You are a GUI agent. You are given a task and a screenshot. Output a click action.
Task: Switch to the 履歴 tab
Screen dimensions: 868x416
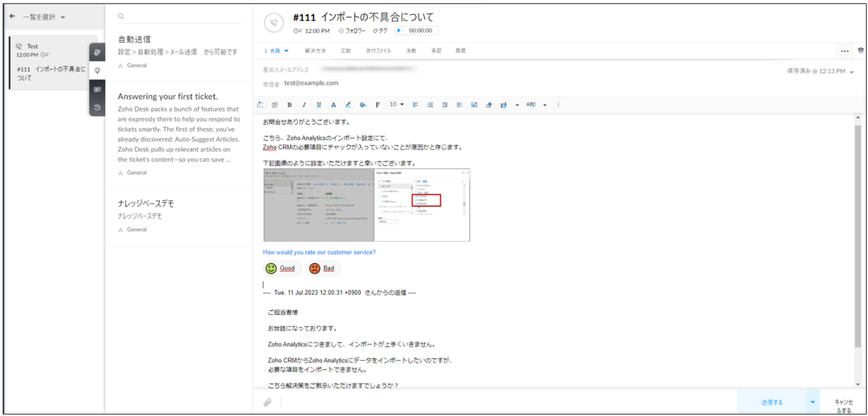pos(461,51)
